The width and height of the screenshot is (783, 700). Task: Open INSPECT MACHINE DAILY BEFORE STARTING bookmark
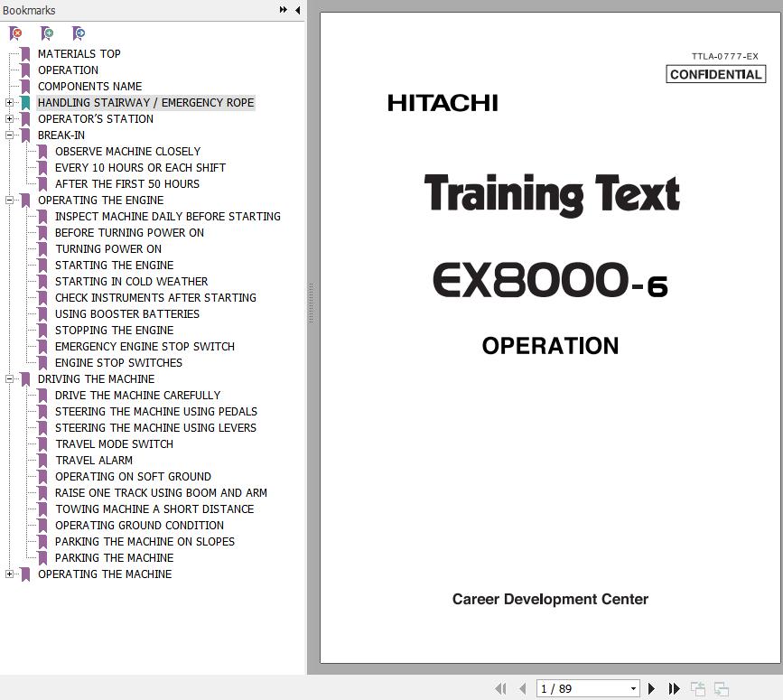[168, 217]
